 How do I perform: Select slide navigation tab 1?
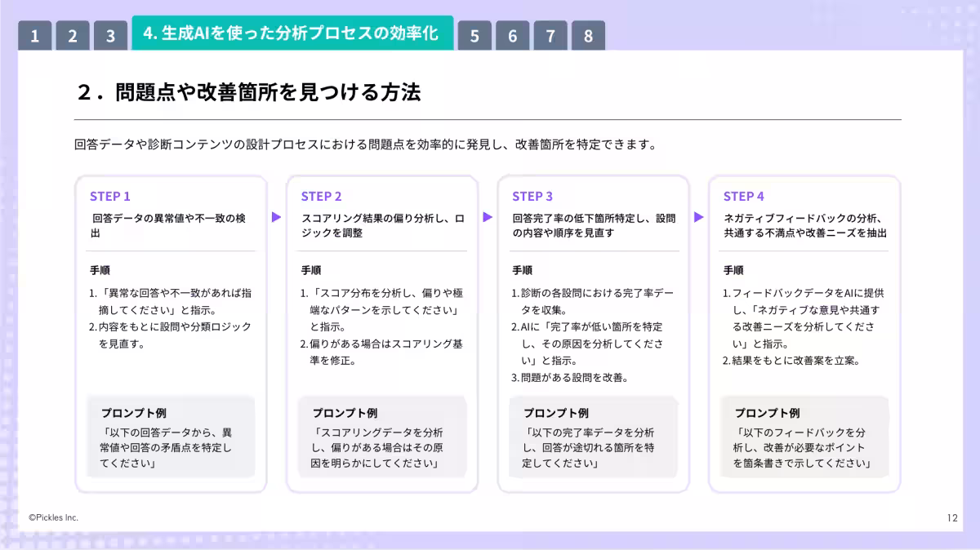[x=34, y=33]
